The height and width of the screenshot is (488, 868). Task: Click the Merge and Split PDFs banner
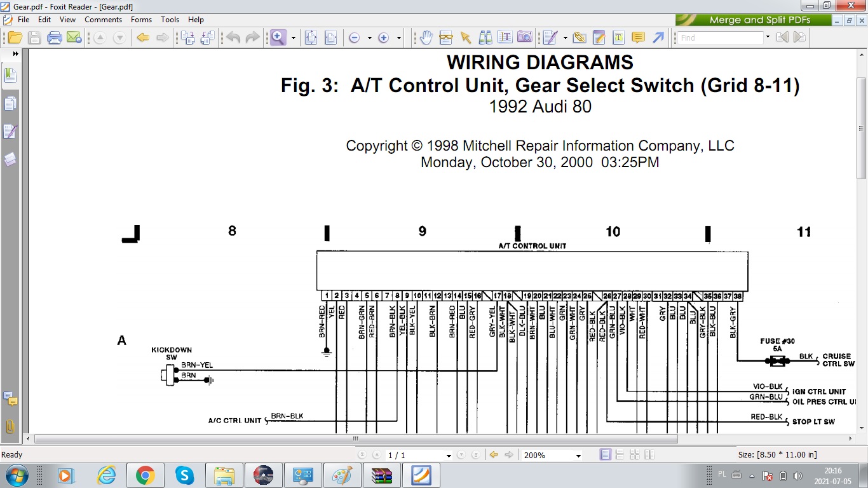[x=753, y=20]
